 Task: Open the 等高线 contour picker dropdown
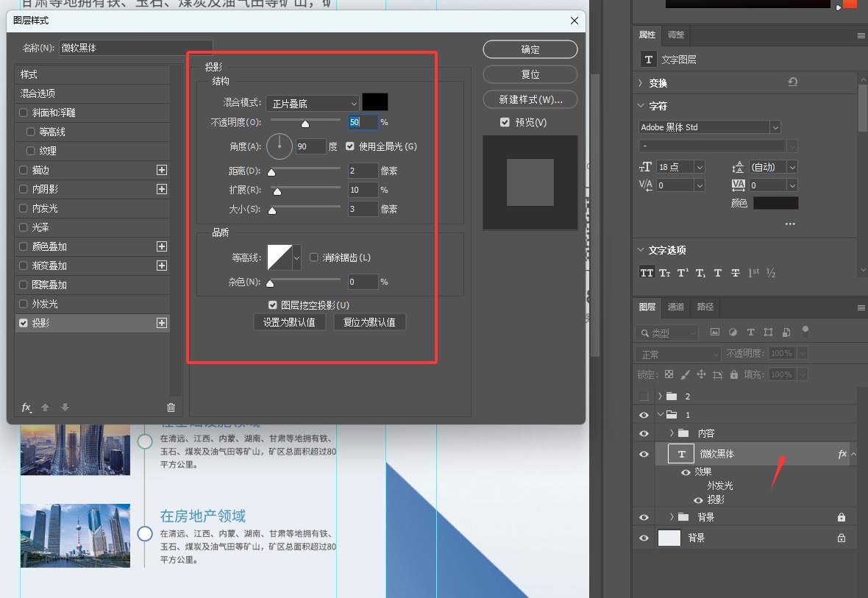pyautogui.click(x=296, y=257)
